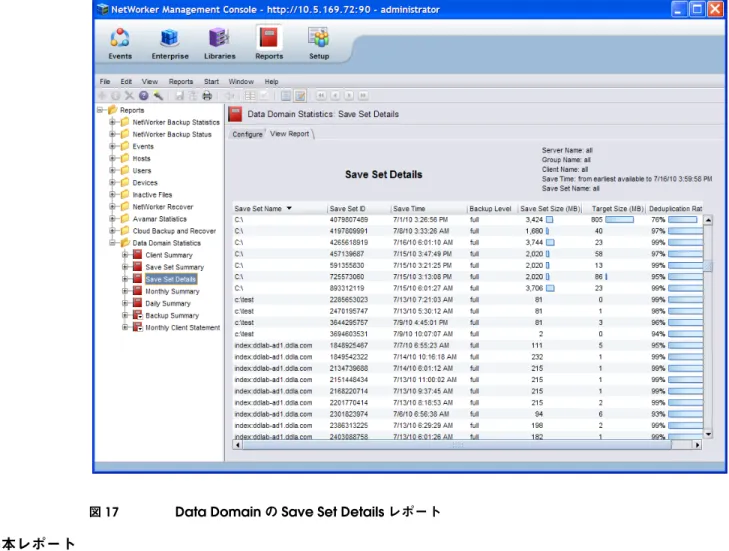Open the Enterprise console section

click(x=170, y=44)
